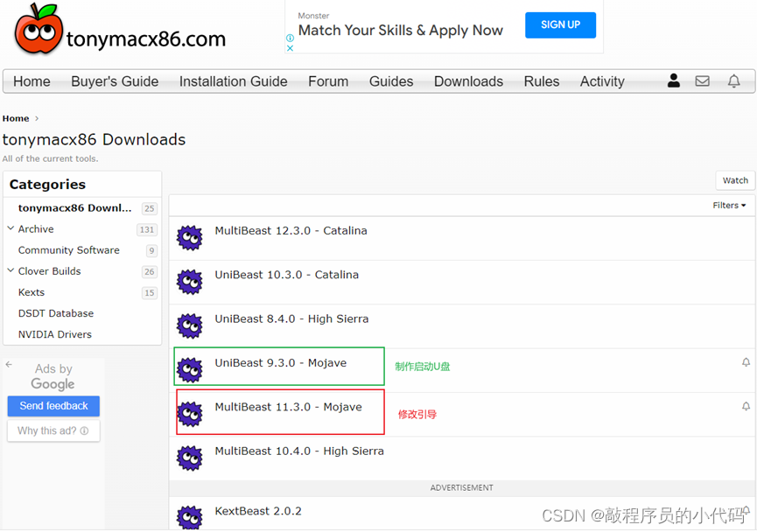Open UniBeast 10.3.0 - Catalina download

click(287, 275)
